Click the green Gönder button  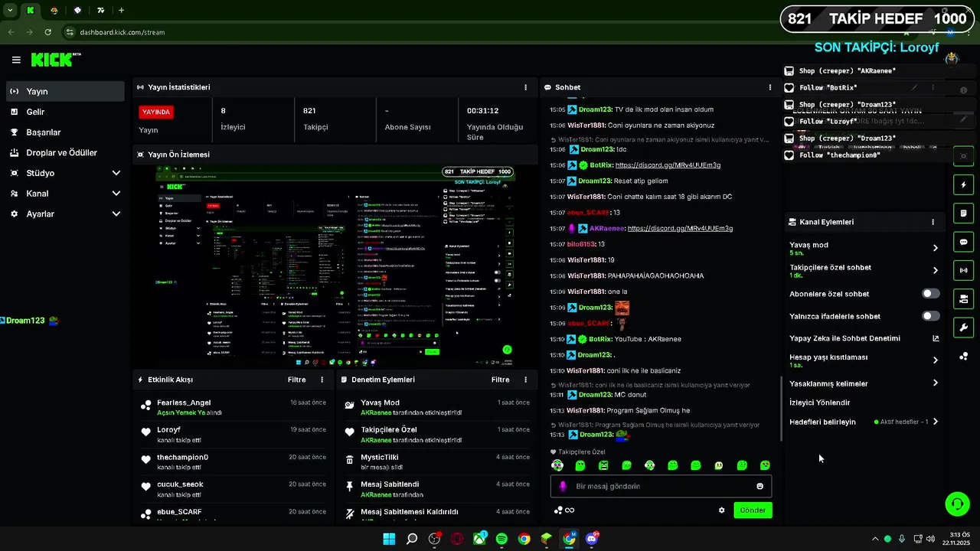coord(753,510)
